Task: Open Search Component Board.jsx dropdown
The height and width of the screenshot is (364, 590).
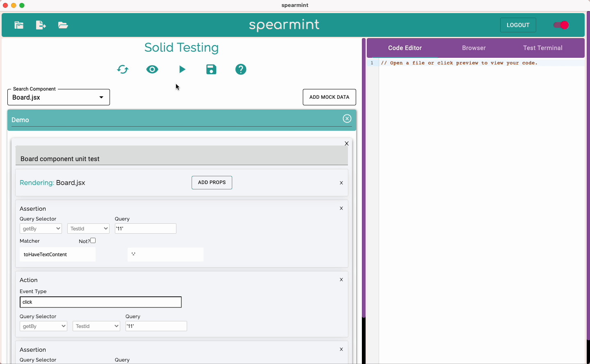Action: tap(59, 97)
